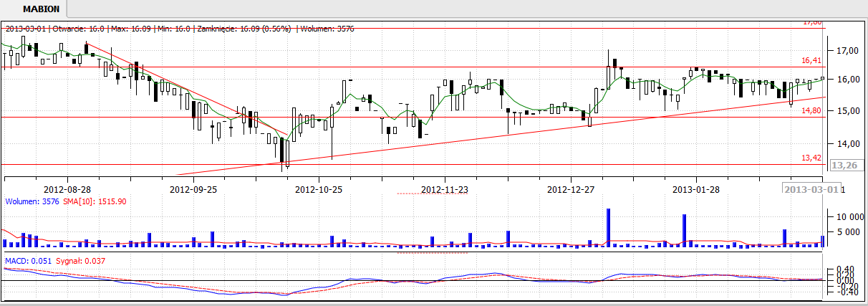The width and height of the screenshot is (868, 306).
Task: Click the Zamknięcie: 16.09 value in header
Action: click(x=232, y=29)
